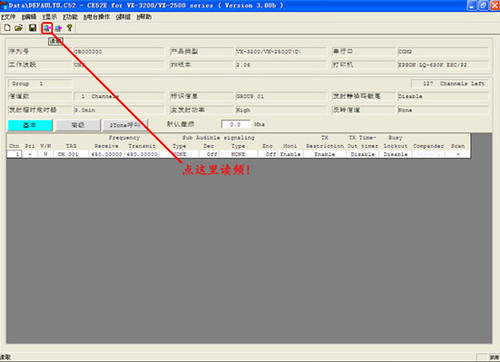Click the High transmit power value
Viewport: 500px width, 362px height.
pos(281,110)
